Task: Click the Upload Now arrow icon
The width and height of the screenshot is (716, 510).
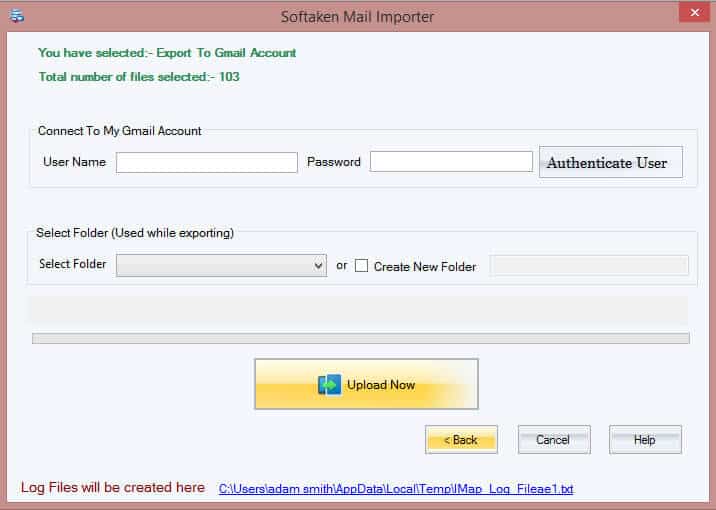Action: coord(329,385)
